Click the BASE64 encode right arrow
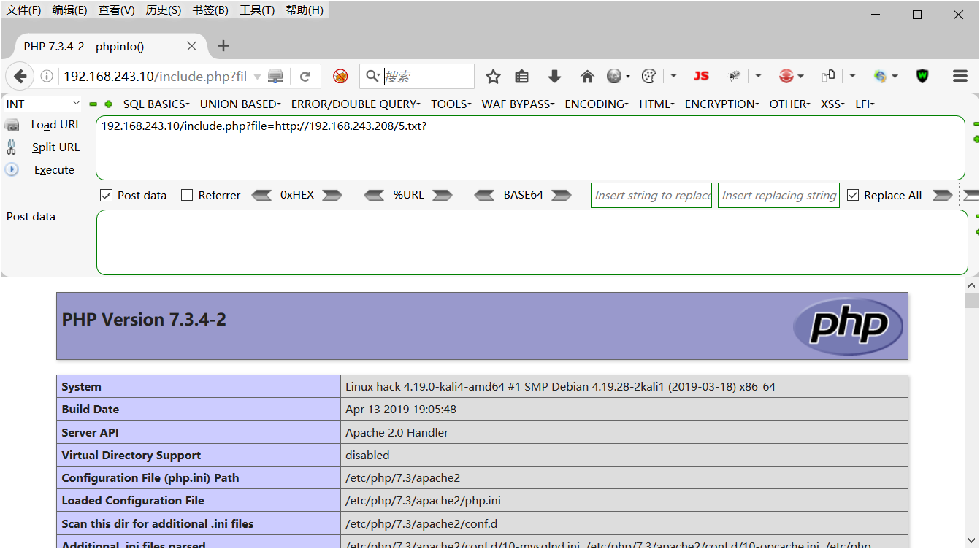Screen dimensions: 980x549 coord(562,195)
